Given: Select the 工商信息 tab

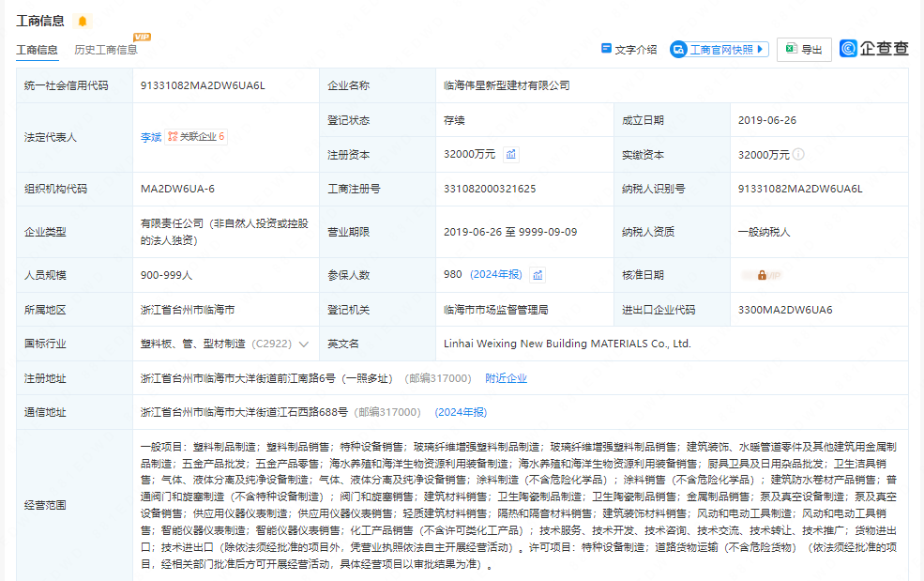Looking at the screenshot, I should point(37,50).
